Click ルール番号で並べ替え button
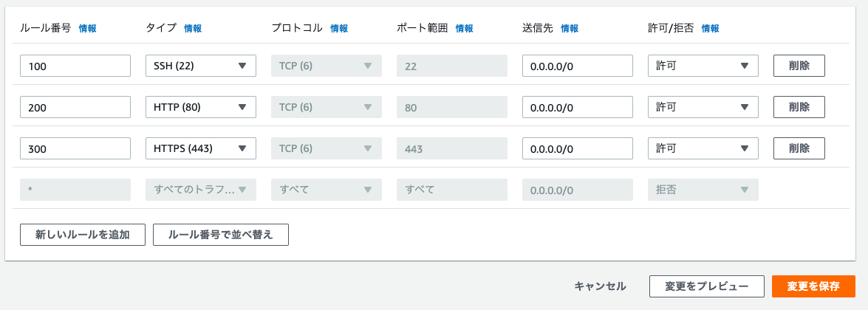This screenshot has height=310, width=868. tap(221, 235)
